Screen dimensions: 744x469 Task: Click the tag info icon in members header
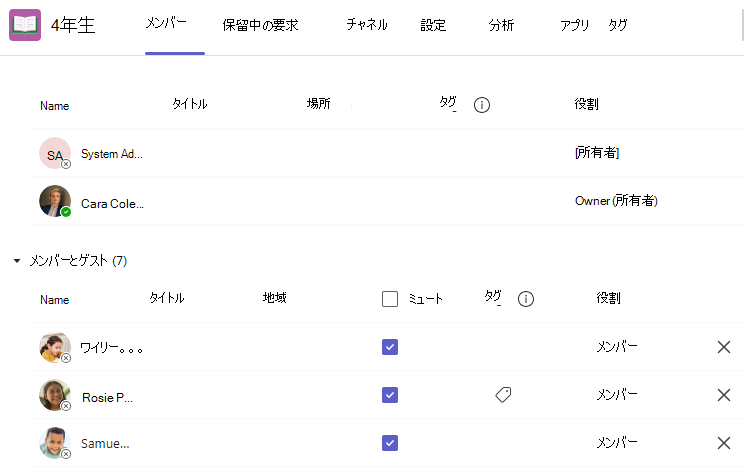click(526, 299)
